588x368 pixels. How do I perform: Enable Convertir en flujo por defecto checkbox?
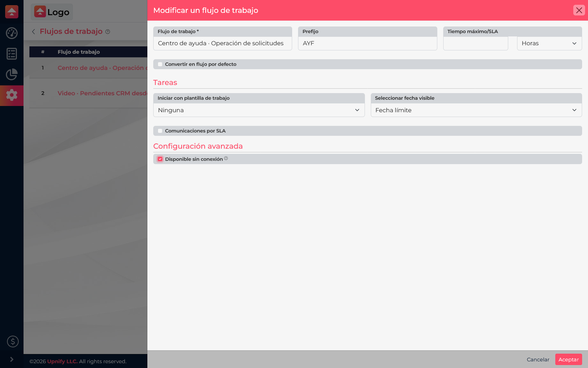(x=160, y=64)
